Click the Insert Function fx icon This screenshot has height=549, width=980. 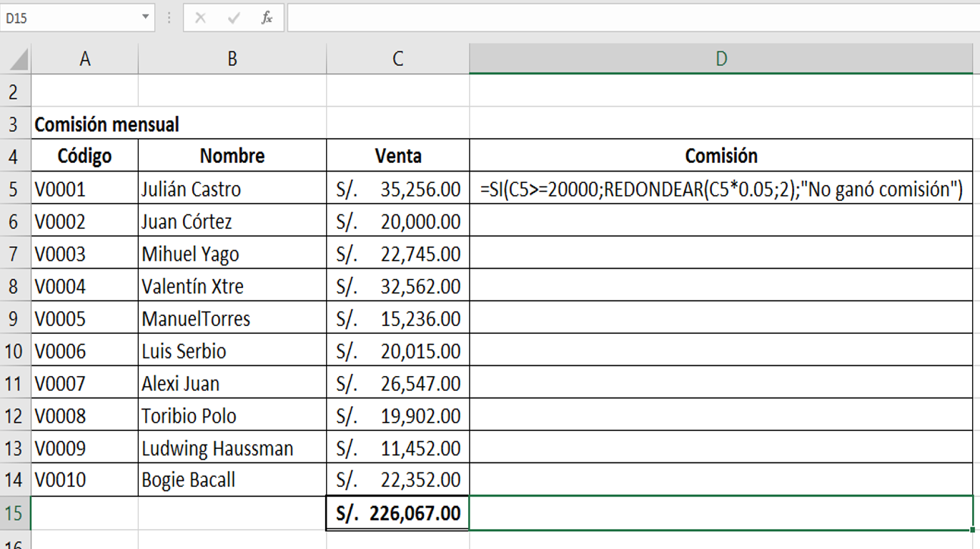coord(267,19)
